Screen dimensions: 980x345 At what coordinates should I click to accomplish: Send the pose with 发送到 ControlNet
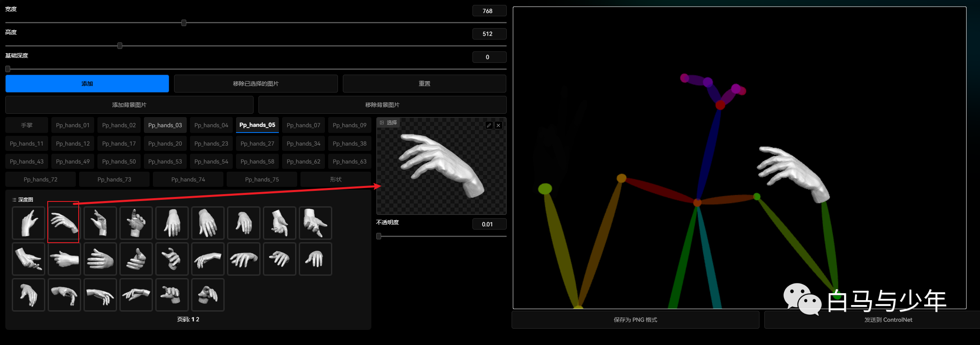888,320
